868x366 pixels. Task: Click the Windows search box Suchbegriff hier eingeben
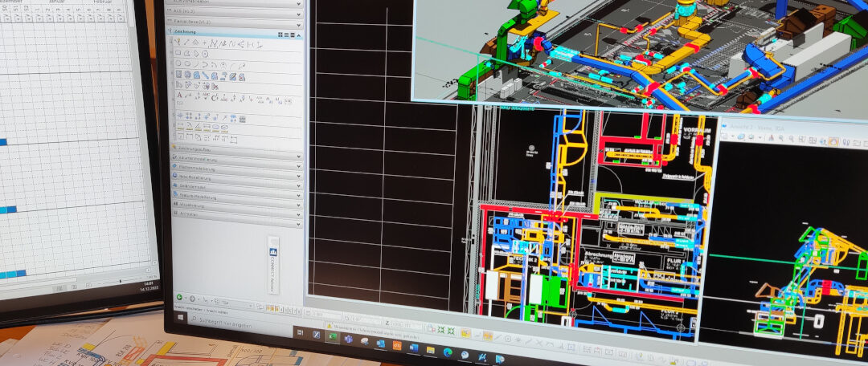tap(225, 323)
